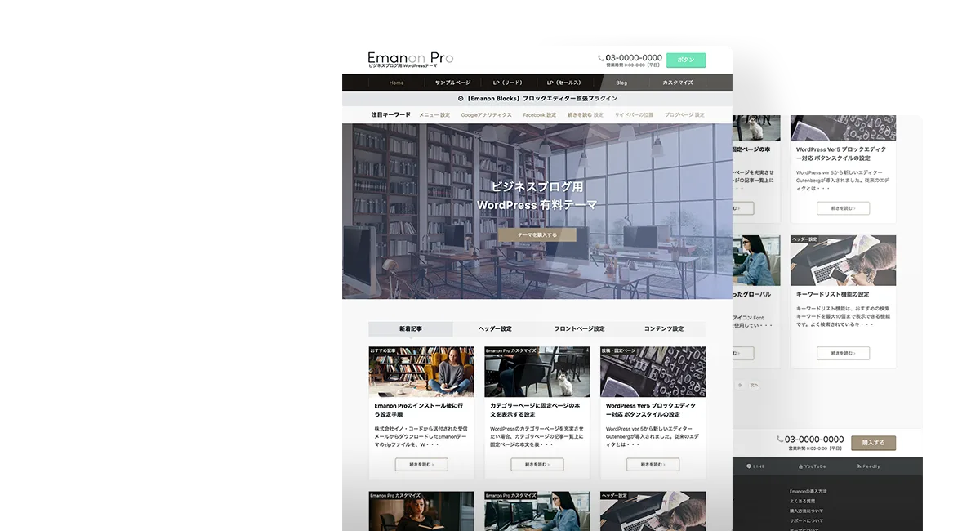
Task: Open WordPress Ver5 article title in back page
Action: pos(841,154)
